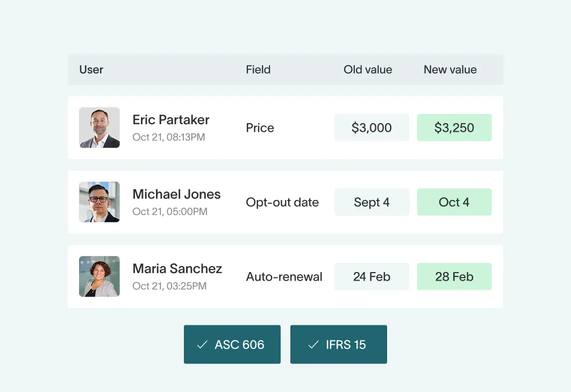Viewport: 571px width, 392px height.
Task: Open Maria Sanchez's name link
Action: (x=177, y=268)
